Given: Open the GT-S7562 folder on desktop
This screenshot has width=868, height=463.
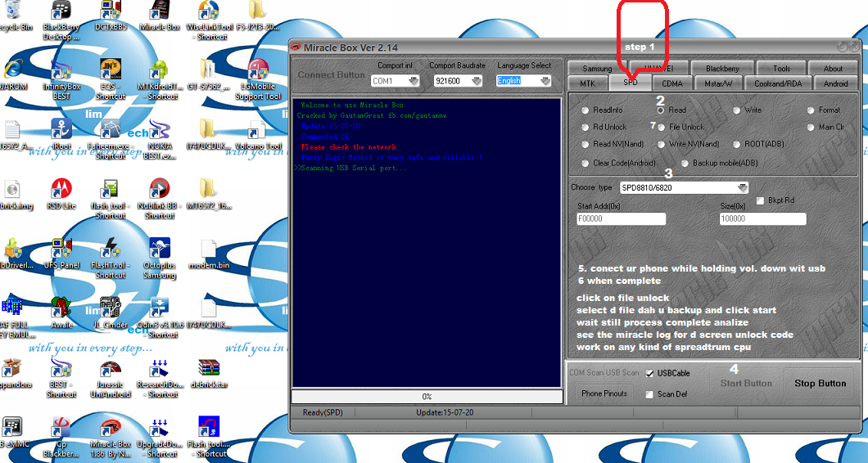Looking at the screenshot, I should [210, 71].
